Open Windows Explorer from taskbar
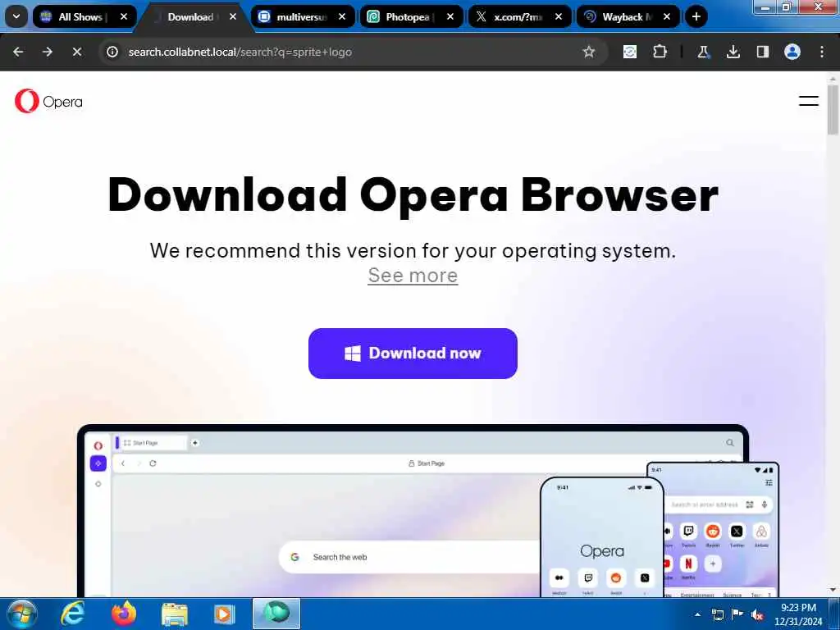 click(174, 614)
